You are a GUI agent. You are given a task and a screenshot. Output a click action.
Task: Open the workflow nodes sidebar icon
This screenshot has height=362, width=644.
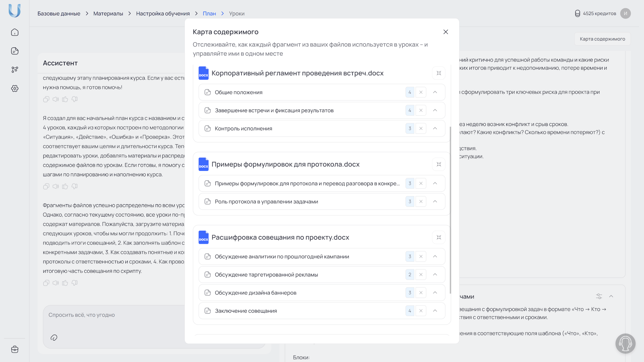click(x=15, y=69)
